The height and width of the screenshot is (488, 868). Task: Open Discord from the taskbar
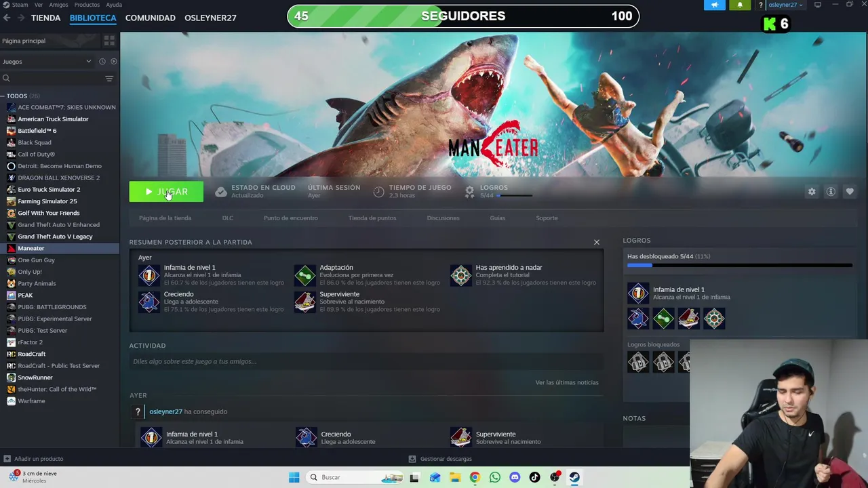pos(515,477)
